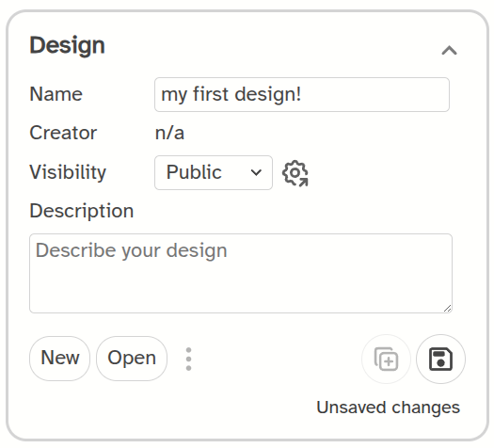Click the 'Unsaved changes' status text
494x448 pixels.
pyautogui.click(x=388, y=408)
